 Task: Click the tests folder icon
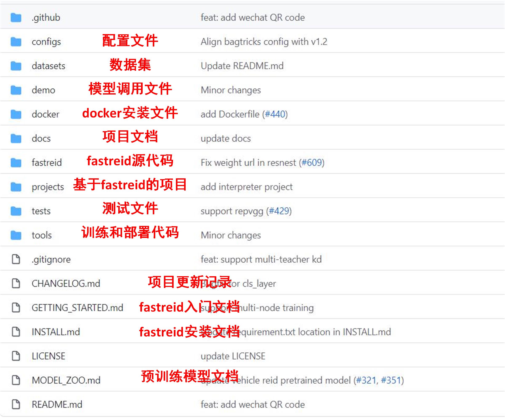[16, 211]
